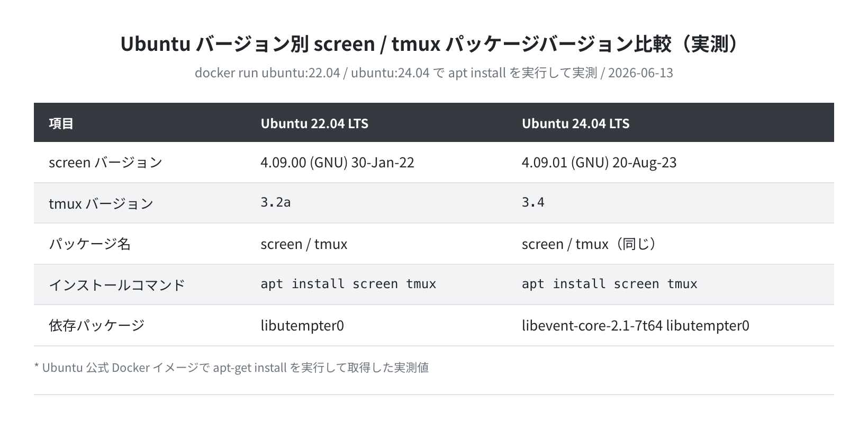Image resolution: width=868 pixels, height=428 pixels.
Task: Click the screen / tmux cell for 22.04
Action: pyautogui.click(x=304, y=244)
